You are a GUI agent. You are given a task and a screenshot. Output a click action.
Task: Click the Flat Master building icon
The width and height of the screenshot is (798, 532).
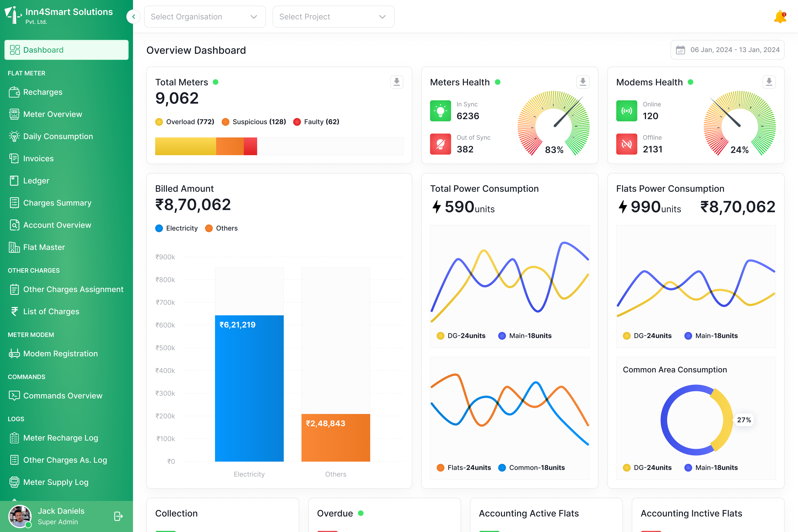14,247
